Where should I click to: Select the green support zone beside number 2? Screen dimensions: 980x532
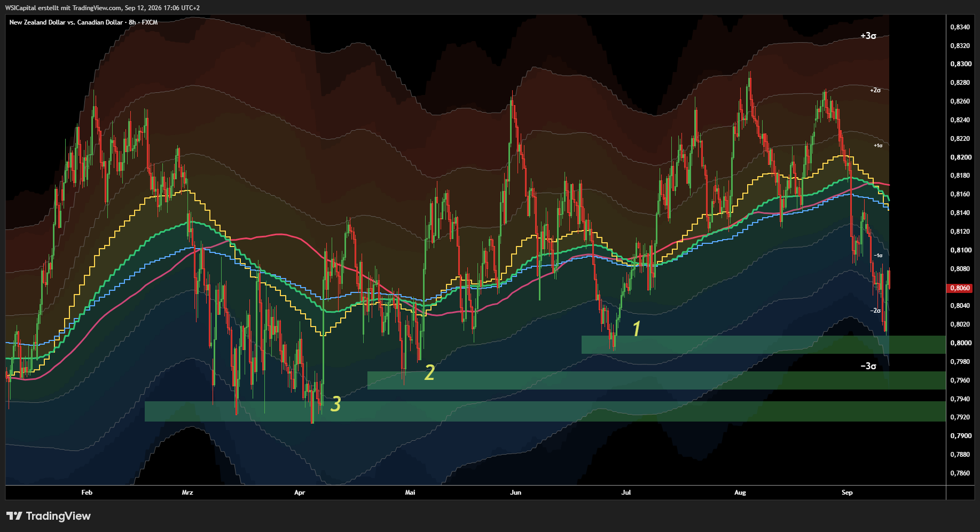pyautogui.click(x=656, y=380)
